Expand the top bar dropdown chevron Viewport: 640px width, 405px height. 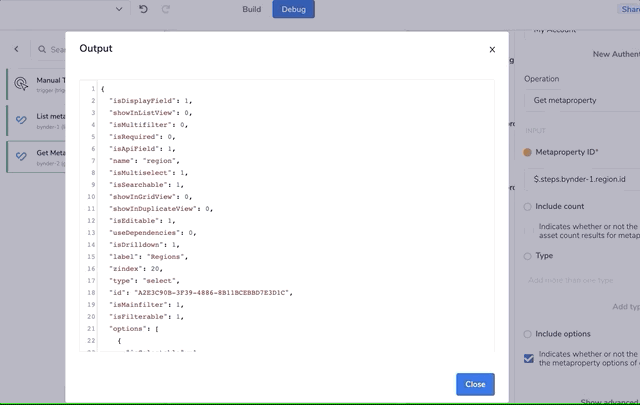[x=119, y=9]
